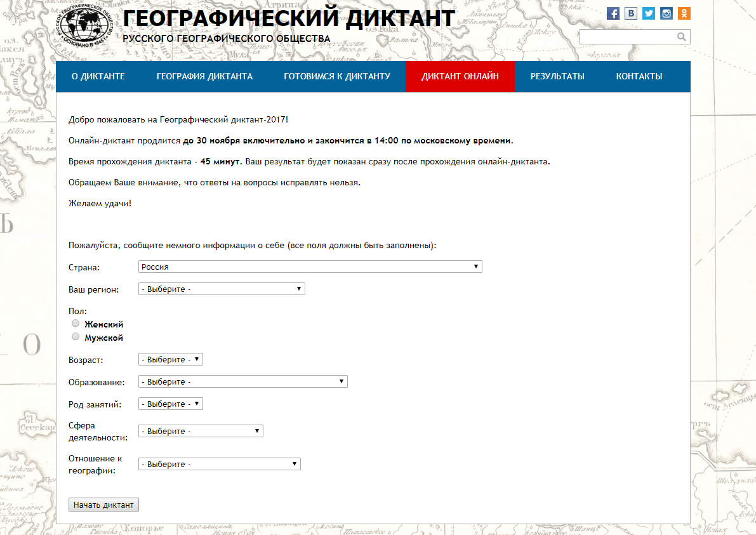The image size is (756, 535).
Task: Click the Мужской gender label
Action: click(x=103, y=338)
